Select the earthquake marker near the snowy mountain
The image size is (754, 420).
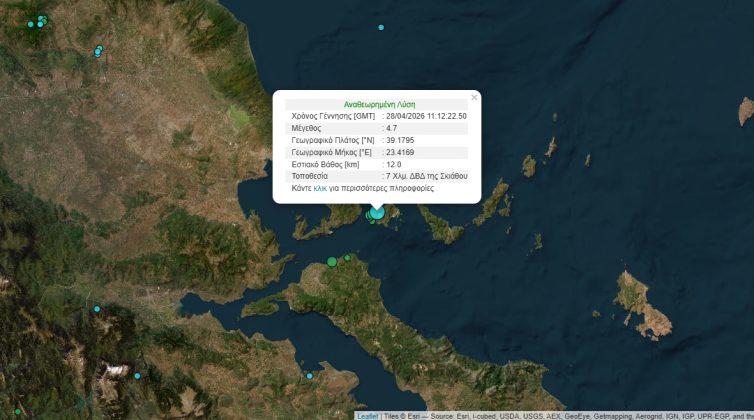click(137, 376)
